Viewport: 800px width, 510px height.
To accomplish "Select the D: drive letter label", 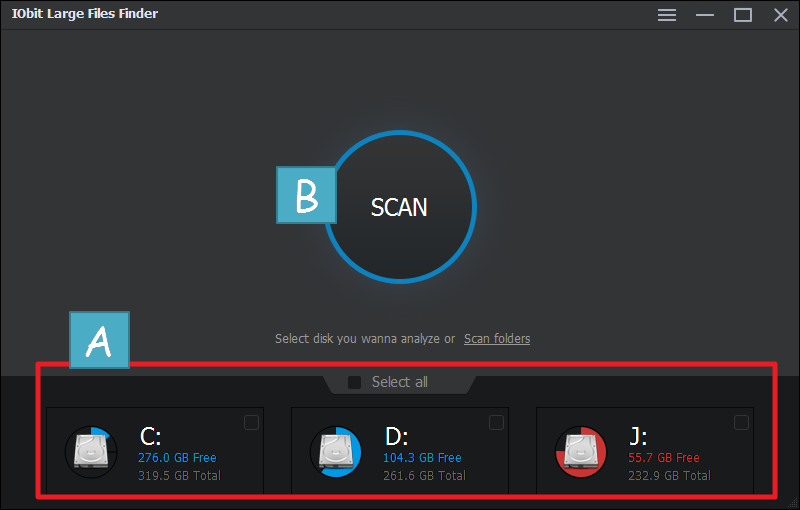I will (396, 436).
